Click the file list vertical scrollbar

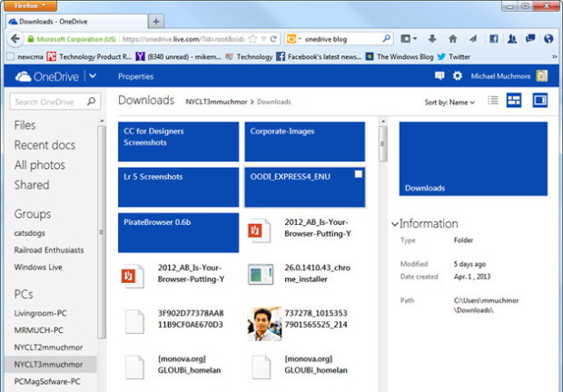[383, 143]
